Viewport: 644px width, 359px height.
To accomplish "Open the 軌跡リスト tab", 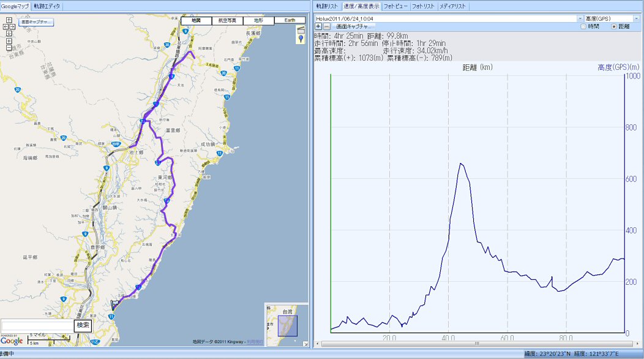I will point(327,6).
